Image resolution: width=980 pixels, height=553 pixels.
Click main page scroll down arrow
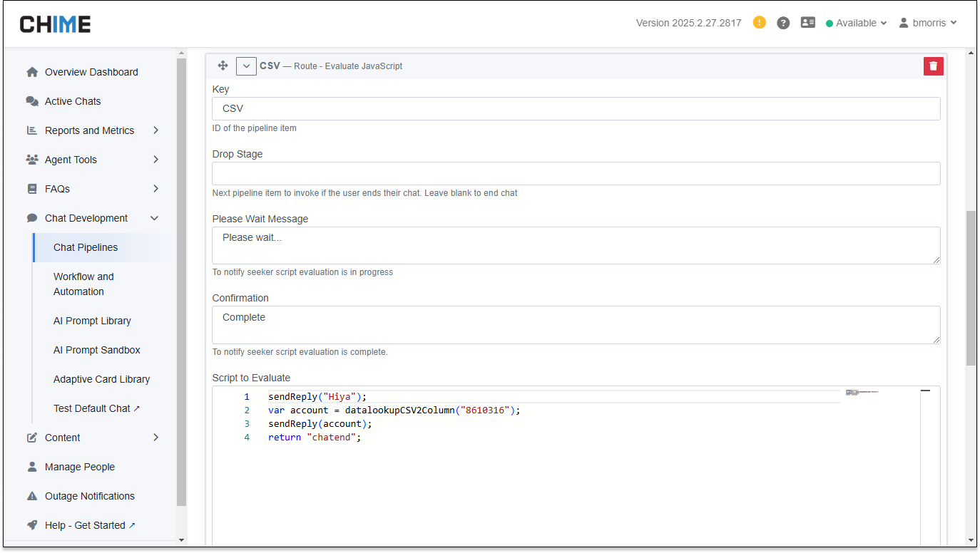[971, 540]
